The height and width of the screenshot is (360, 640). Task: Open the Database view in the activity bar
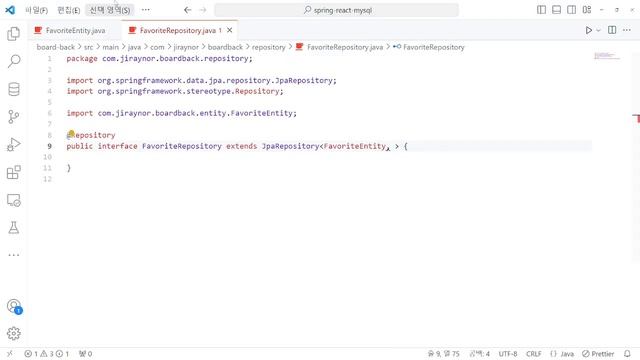(13, 89)
